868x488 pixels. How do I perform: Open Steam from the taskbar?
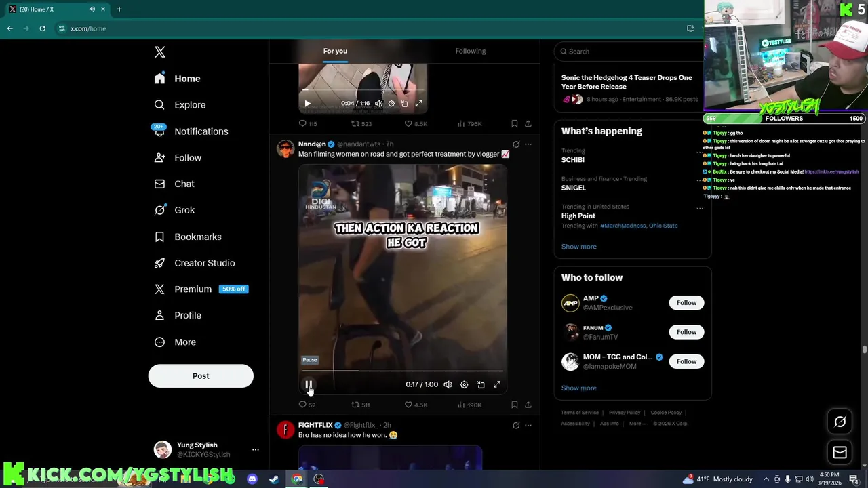tap(274, 479)
